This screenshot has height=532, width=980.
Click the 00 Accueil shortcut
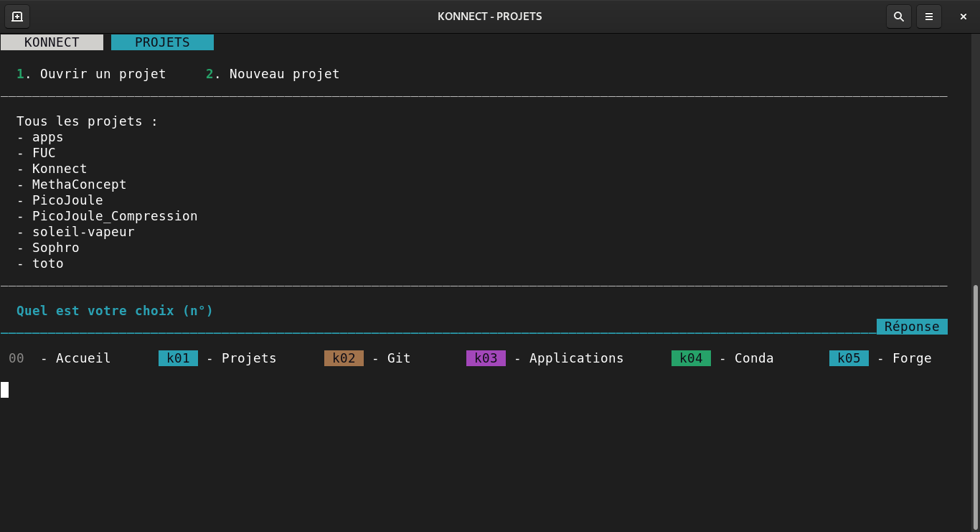pyautogui.click(x=60, y=358)
